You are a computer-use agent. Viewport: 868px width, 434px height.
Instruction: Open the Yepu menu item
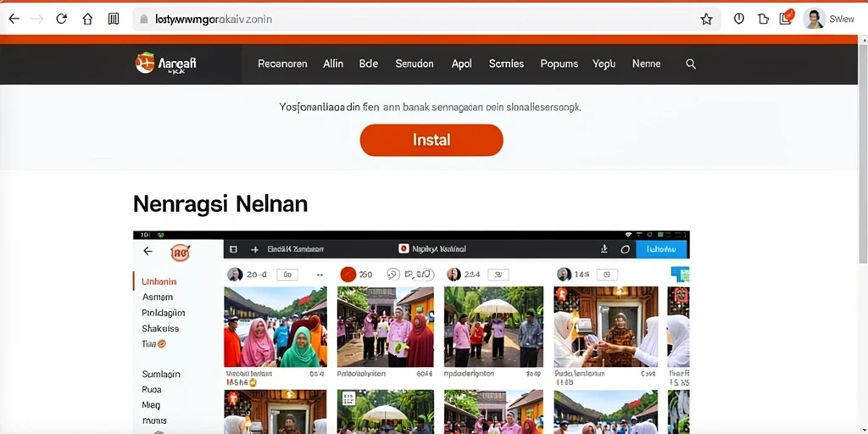(604, 64)
